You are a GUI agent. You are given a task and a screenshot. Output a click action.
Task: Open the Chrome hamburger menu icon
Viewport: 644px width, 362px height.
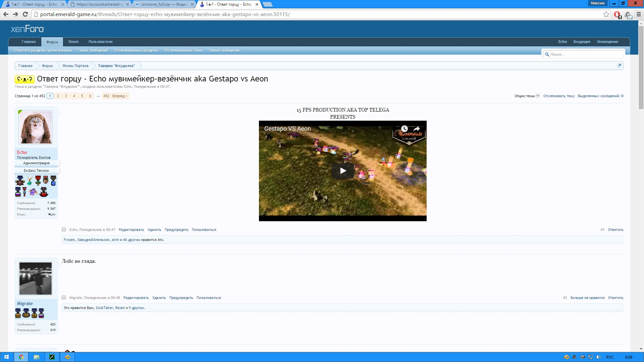639,14
